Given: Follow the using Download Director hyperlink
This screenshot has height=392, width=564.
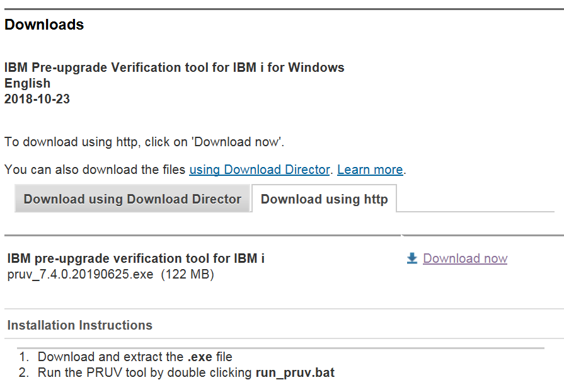Looking at the screenshot, I should coord(260,170).
